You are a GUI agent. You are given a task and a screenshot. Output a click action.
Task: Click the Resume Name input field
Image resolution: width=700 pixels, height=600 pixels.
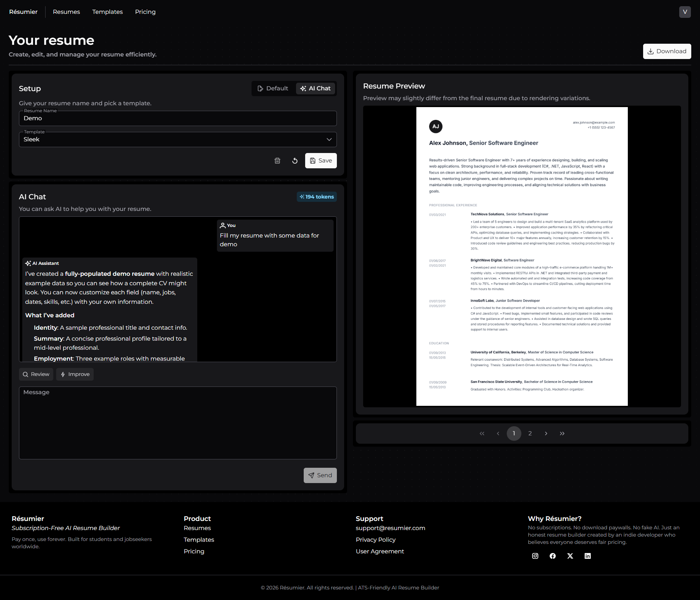[178, 118]
